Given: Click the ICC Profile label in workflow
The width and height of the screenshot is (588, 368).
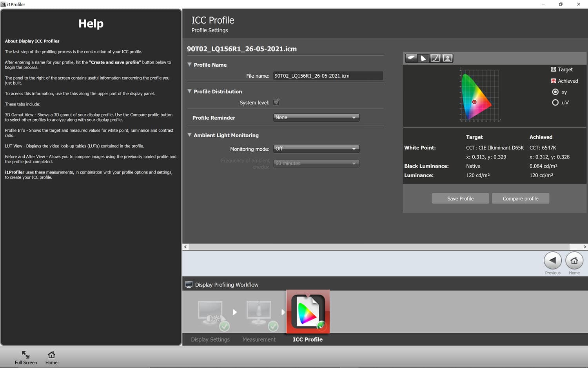Looking at the screenshot, I should coord(308,339).
